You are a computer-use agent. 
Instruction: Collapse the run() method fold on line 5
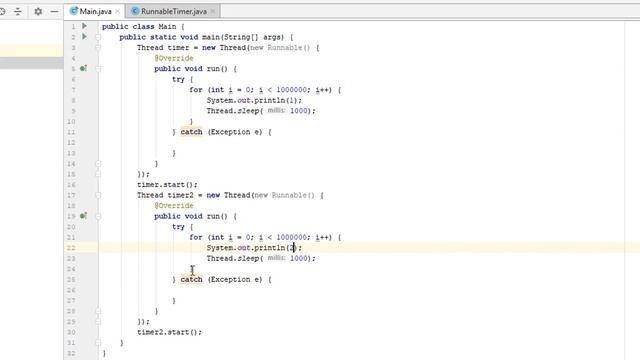pos(98,69)
